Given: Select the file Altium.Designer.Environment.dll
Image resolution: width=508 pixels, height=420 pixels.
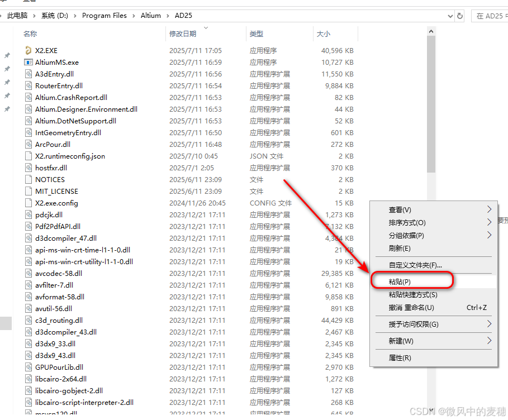Looking at the screenshot, I should coord(86,109).
